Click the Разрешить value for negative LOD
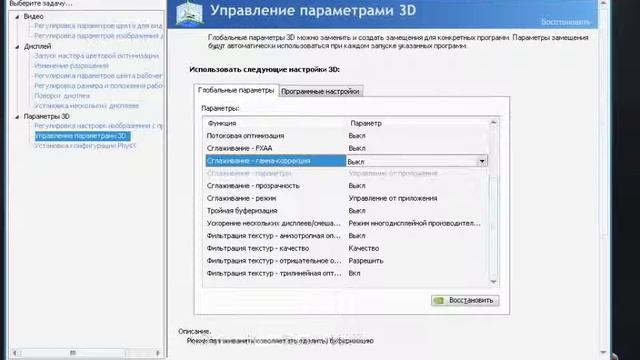 pos(366,261)
